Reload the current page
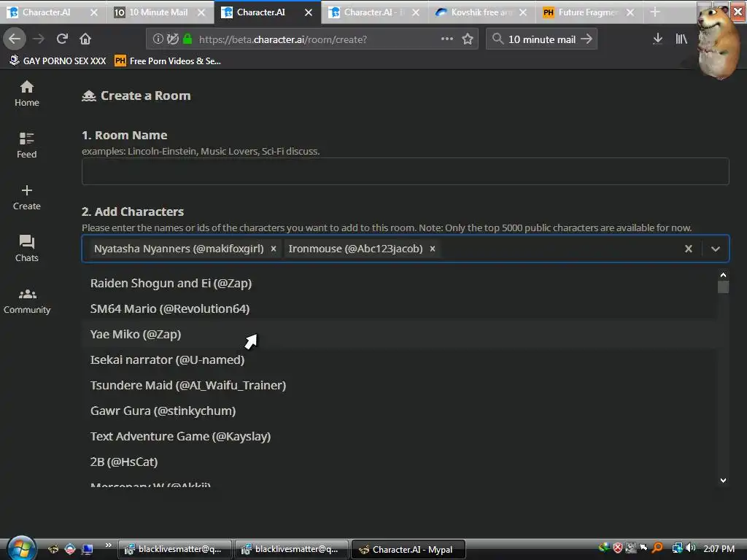747x560 pixels. tap(62, 39)
